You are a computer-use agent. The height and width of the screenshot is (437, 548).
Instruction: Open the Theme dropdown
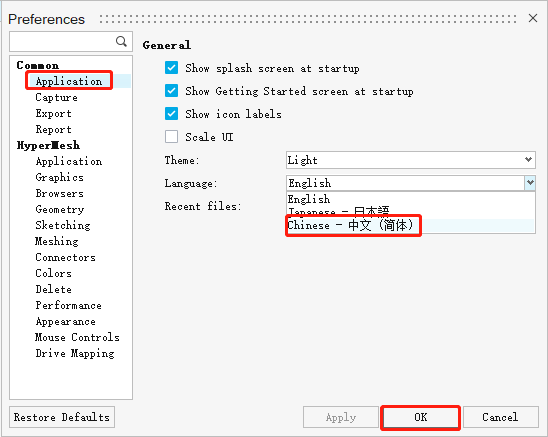[411, 160]
